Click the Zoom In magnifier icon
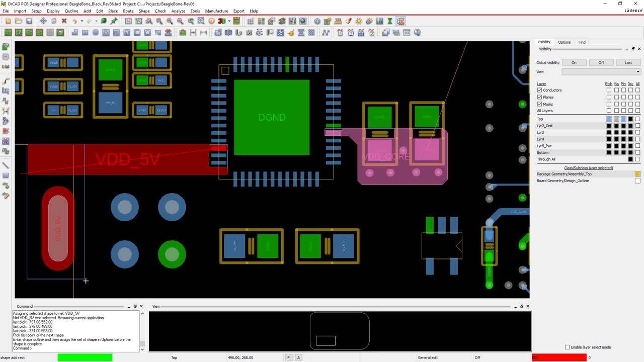 tap(170, 21)
